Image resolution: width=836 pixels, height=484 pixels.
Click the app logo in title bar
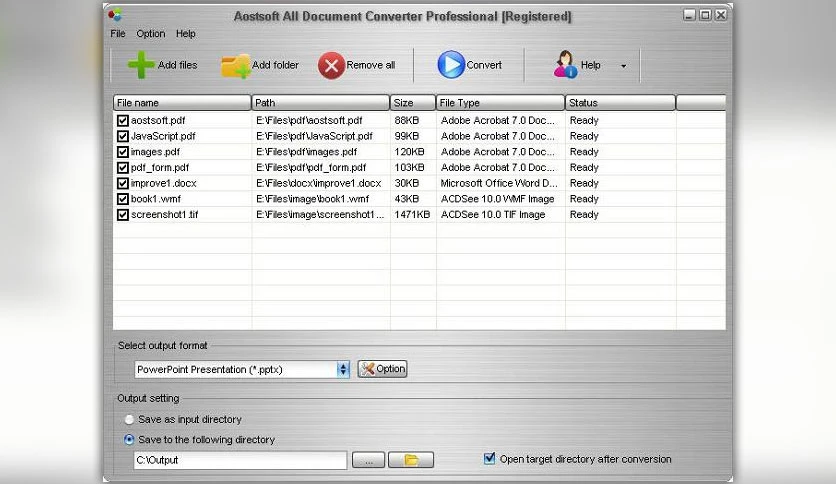click(115, 14)
